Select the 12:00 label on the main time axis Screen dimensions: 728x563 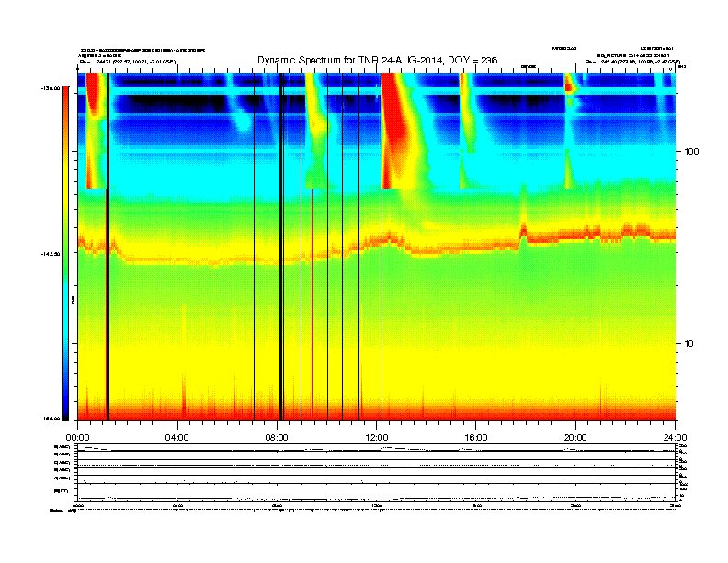[x=377, y=438]
